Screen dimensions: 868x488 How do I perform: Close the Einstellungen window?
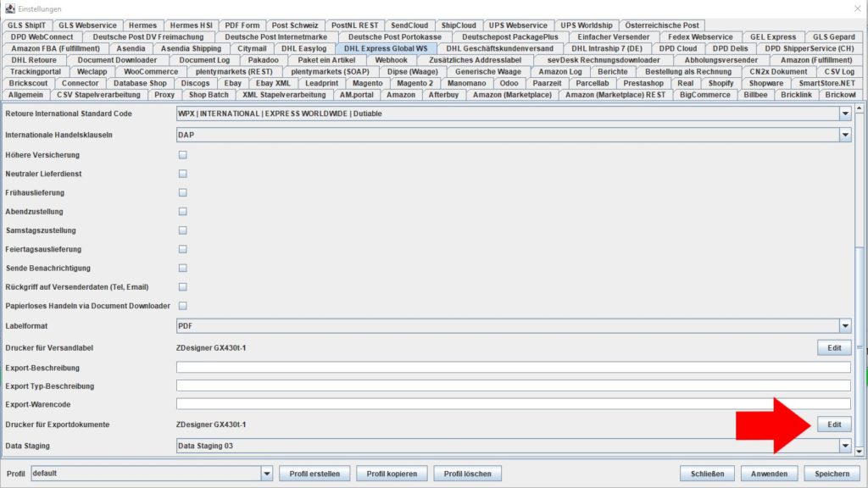857,8
